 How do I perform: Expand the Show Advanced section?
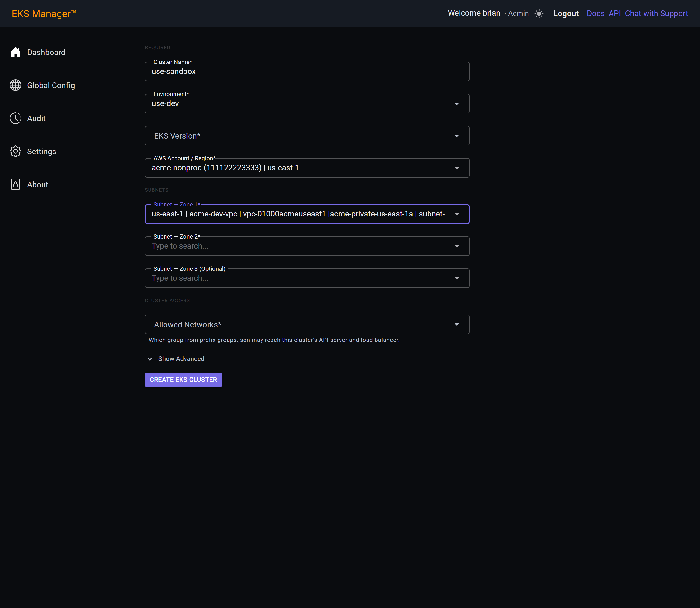pyautogui.click(x=176, y=359)
